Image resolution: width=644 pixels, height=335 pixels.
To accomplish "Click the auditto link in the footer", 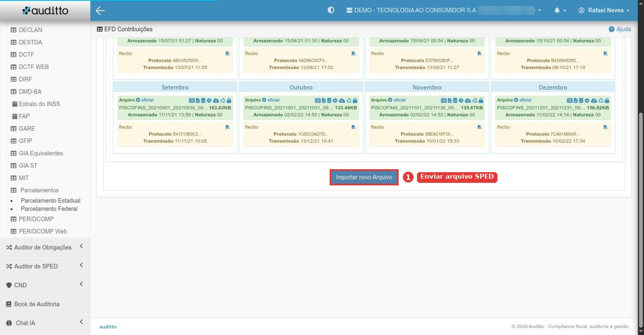I will [x=108, y=327].
